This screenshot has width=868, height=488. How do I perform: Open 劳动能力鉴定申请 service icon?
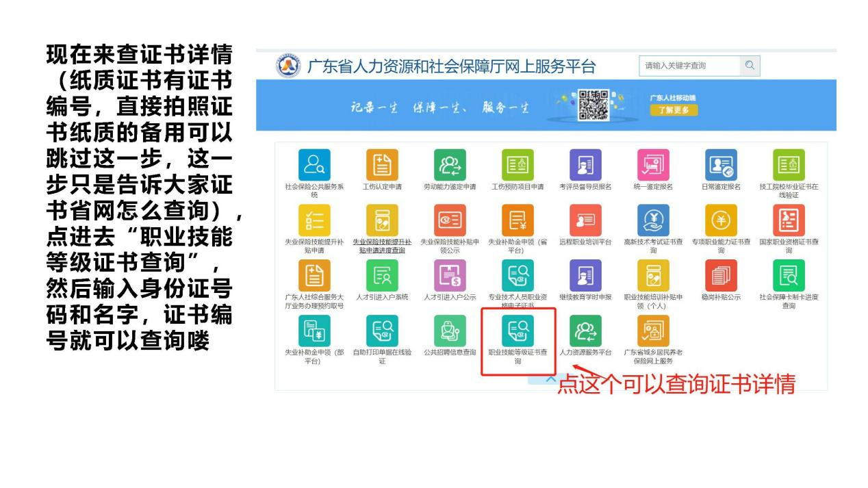coord(449,165)
